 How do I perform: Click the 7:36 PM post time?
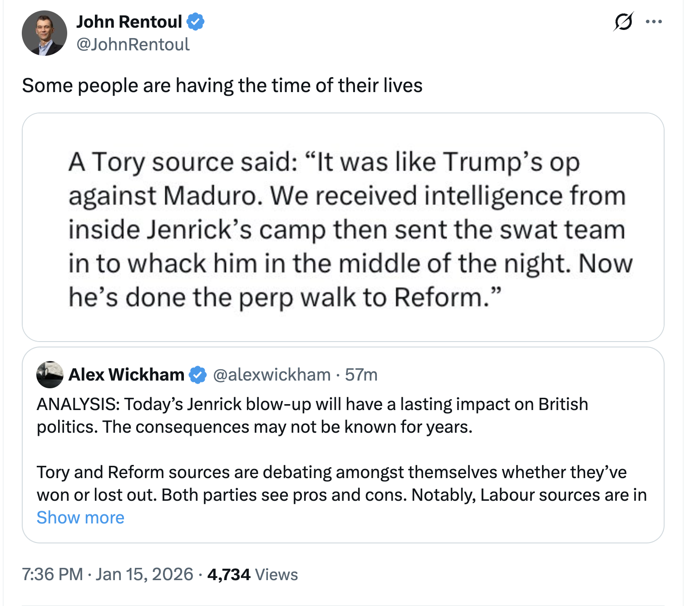pos(52,574)
